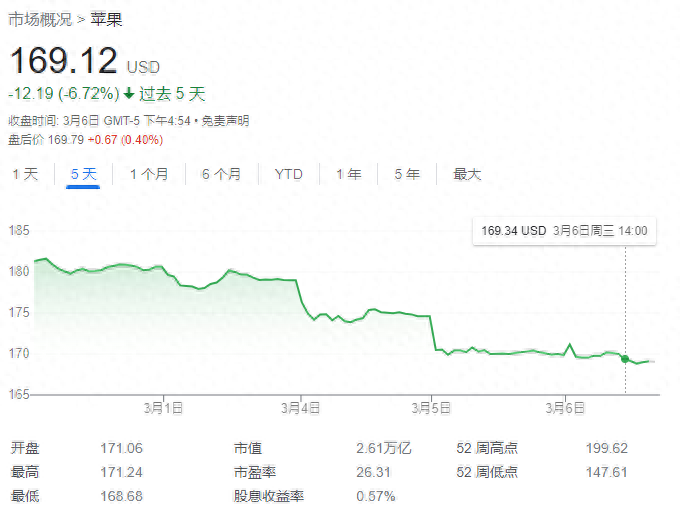Screen dimensions: 681x511
Task: Click the 199.62 high value
Action: [x=607, y=448]
